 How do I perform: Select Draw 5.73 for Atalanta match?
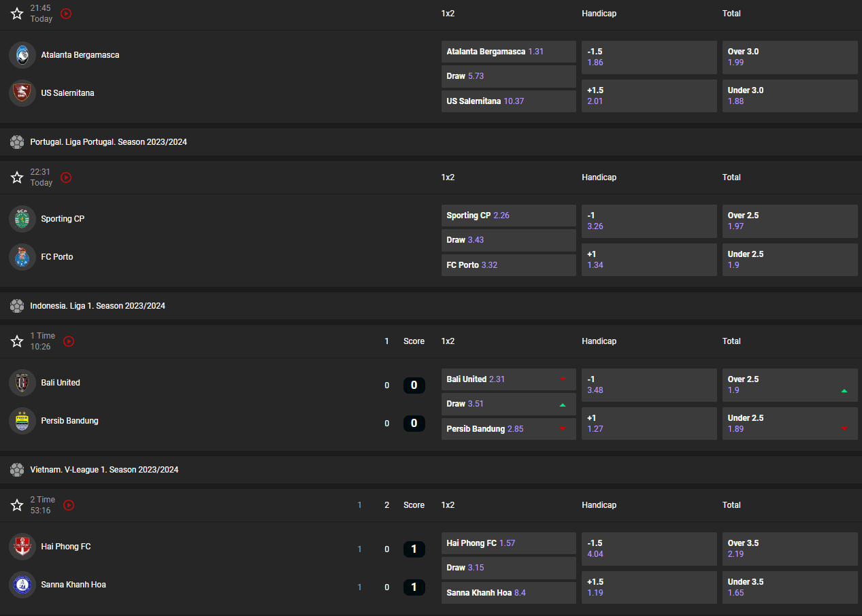click(509, 76)
